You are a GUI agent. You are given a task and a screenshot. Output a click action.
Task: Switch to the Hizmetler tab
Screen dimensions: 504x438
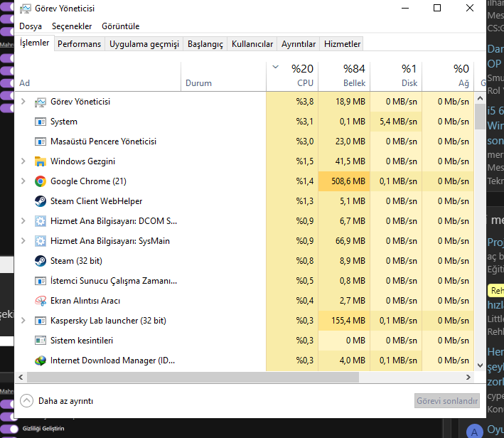coord(343,44)
